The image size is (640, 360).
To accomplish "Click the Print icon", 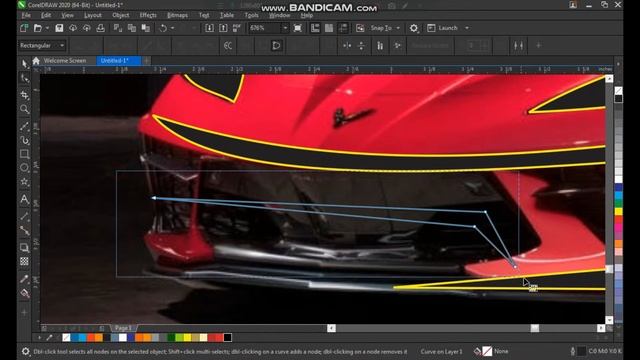I will 100,28.
